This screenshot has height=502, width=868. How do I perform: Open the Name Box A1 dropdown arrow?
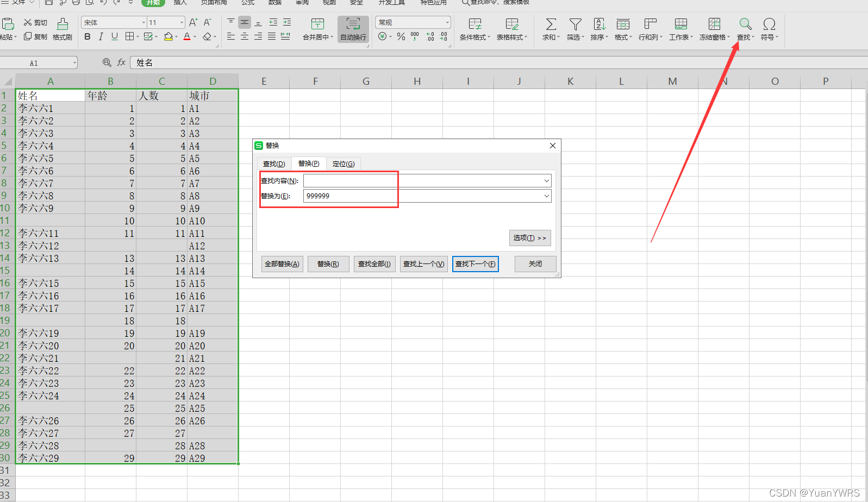tap(74, 63)
